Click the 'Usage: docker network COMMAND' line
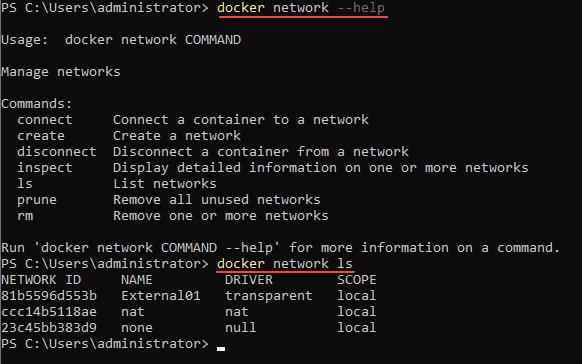The height and width of the screenshot is (364, 582). coord(121,40)
